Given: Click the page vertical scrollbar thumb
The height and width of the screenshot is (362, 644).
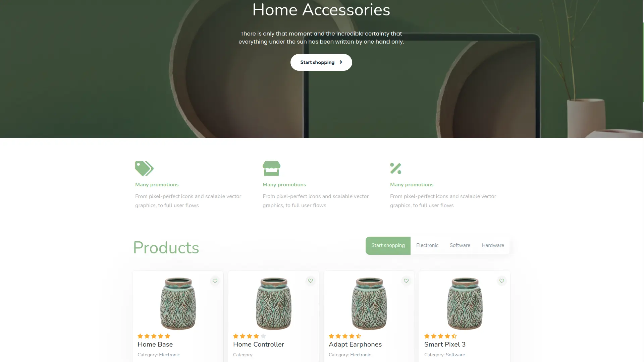Looking at the screenshot, I should (643, 62).
